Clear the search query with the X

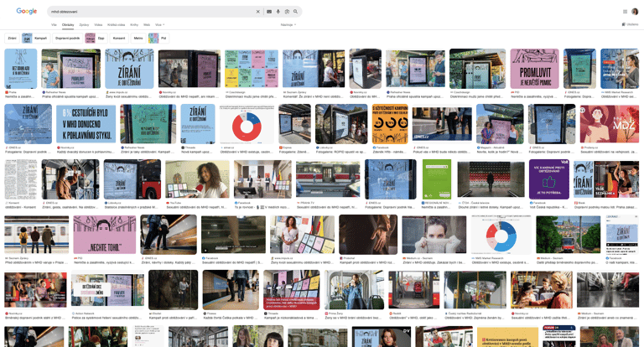pos(258,12)
